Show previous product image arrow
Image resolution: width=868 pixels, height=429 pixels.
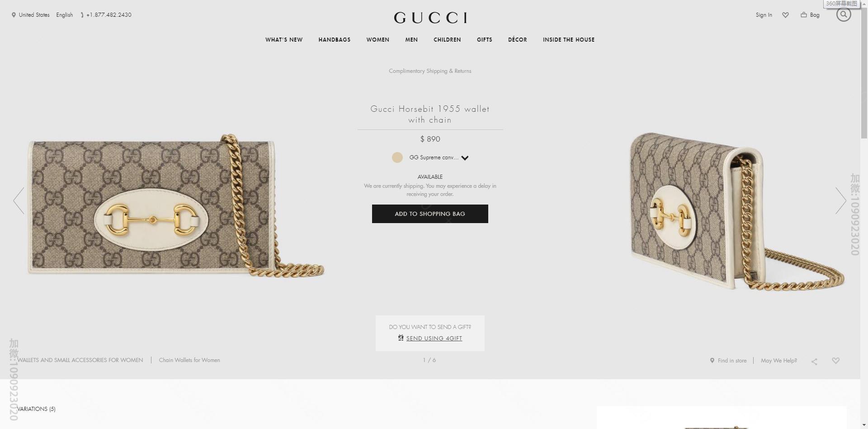click(19, 200)
